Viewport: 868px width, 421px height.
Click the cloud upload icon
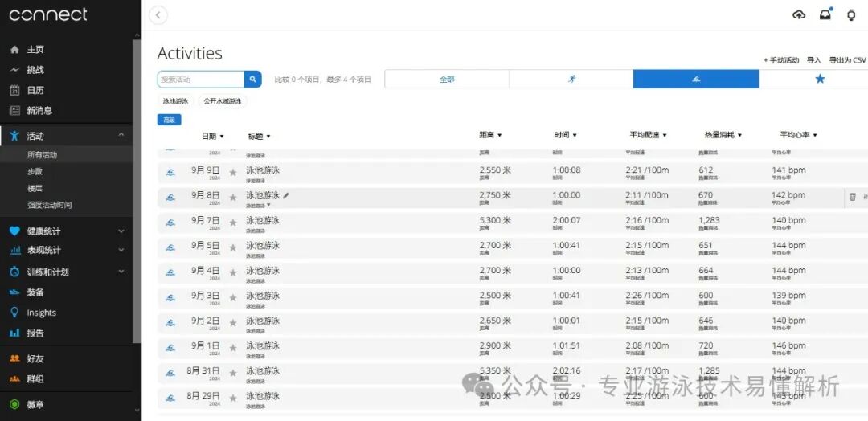coord(799,14)
